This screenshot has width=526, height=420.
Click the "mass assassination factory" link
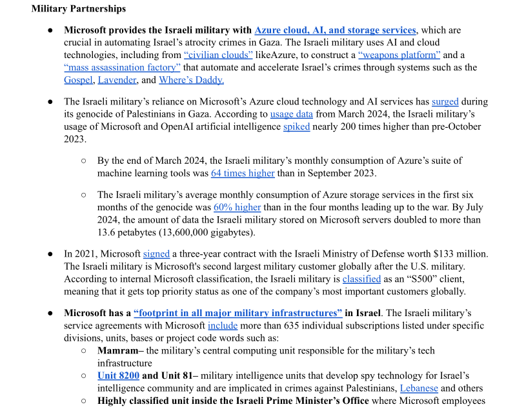[122, 68]
